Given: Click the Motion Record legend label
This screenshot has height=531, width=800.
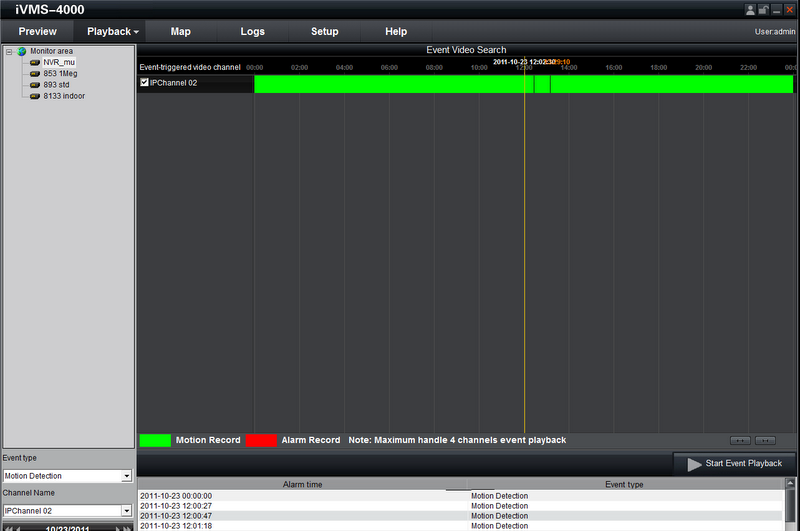Looking at the screenshot, I should 208,440.
